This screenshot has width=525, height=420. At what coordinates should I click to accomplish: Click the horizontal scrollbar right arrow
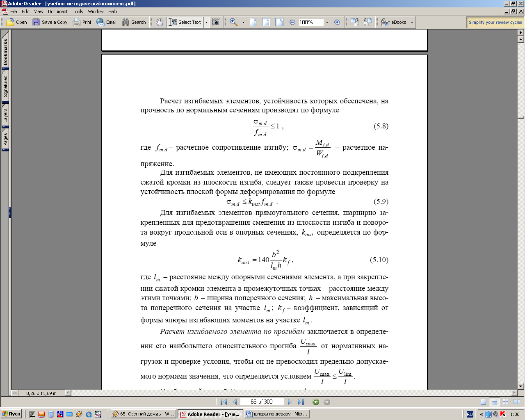pyautogui.click(x=514, y=393)
